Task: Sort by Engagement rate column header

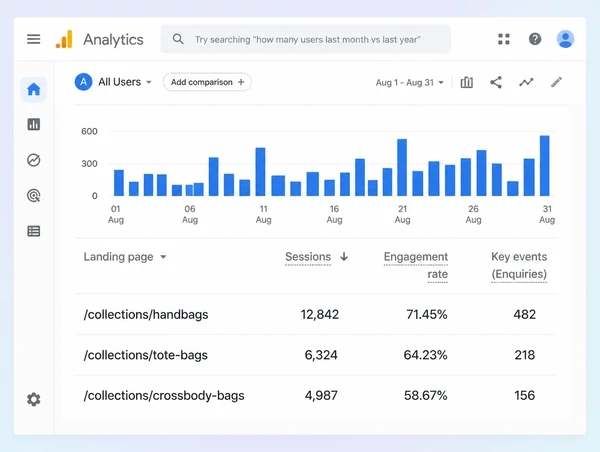Action: point(416,266)
